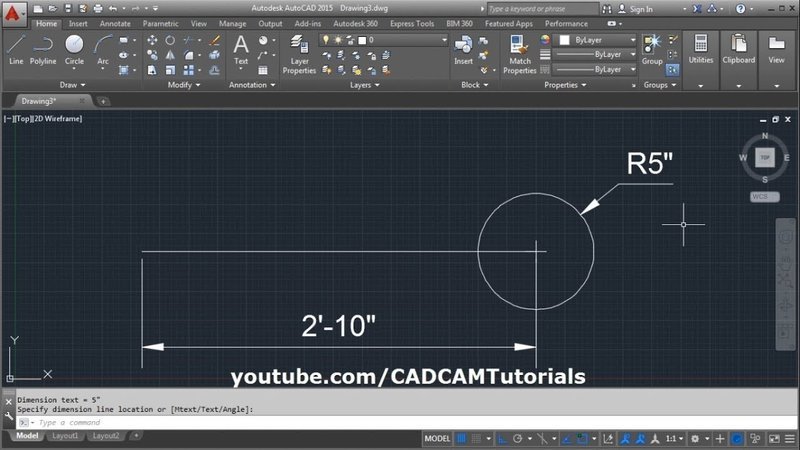The width and height of the screenshot is (800, 450).
Task: Click the command line input field
Action: pyautogui.click(x=408, y=422)
